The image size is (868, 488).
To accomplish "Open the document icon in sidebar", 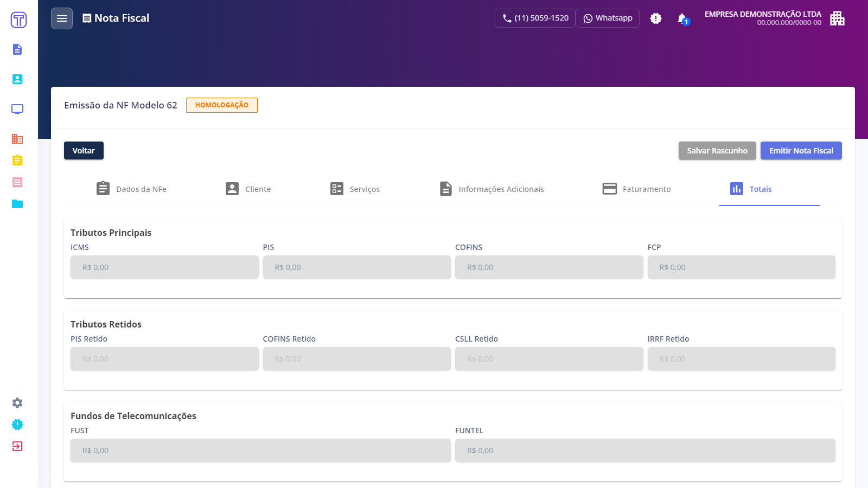I will (x=17, y=49).
